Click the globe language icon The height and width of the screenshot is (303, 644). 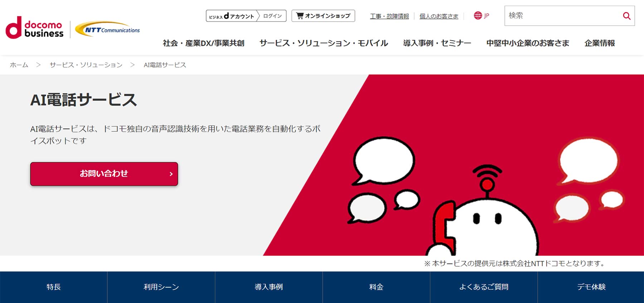tap(478, 15)
